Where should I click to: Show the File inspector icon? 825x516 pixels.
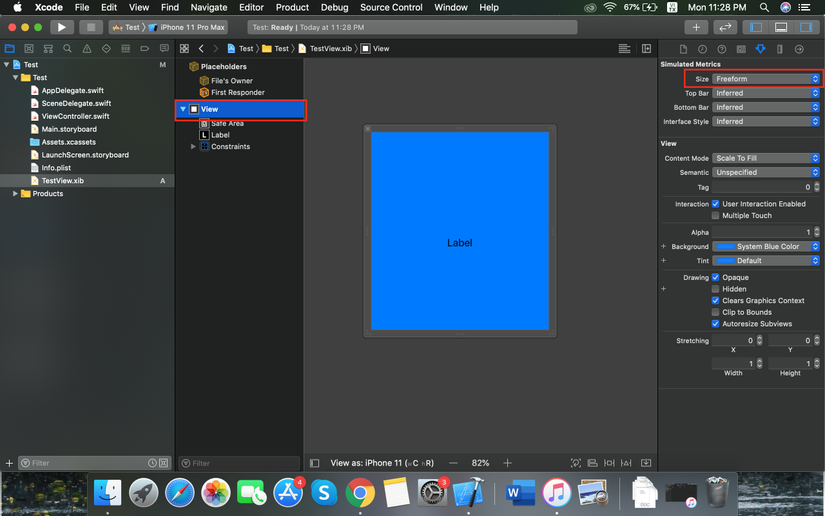point(683,49)
